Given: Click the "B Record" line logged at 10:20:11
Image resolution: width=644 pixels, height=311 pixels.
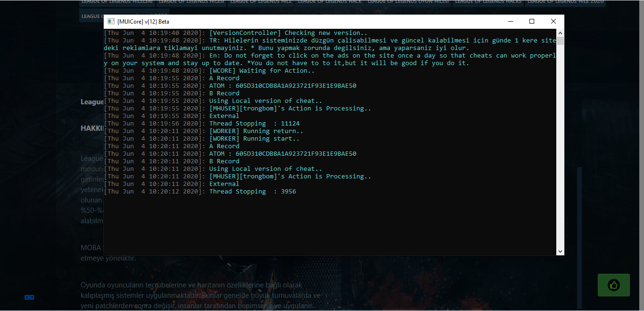Looking at the screenshot, I should pos(172,161).
